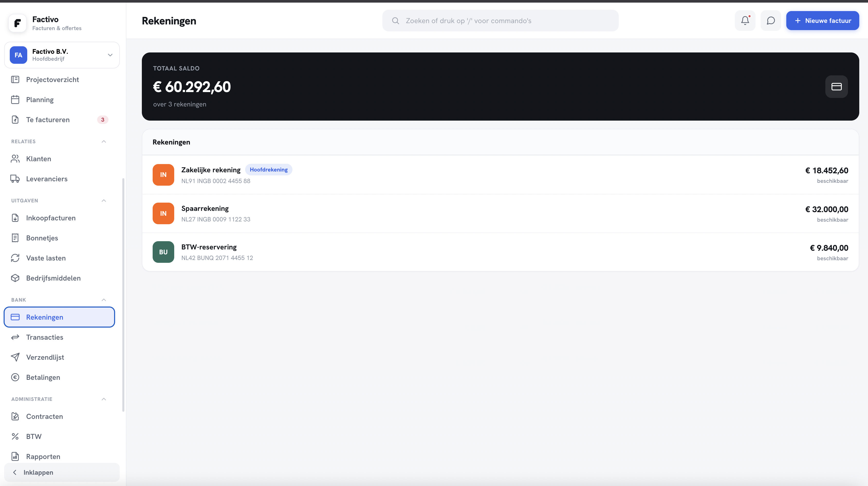Open Projectoverzicht menu item
The width and height of the screenshot is (868, 486).
click(59, 80)
